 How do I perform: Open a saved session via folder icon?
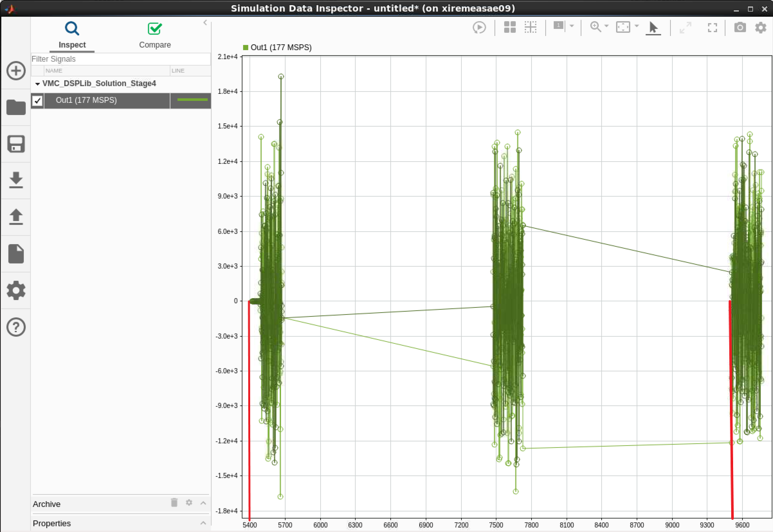click(15, 107)
